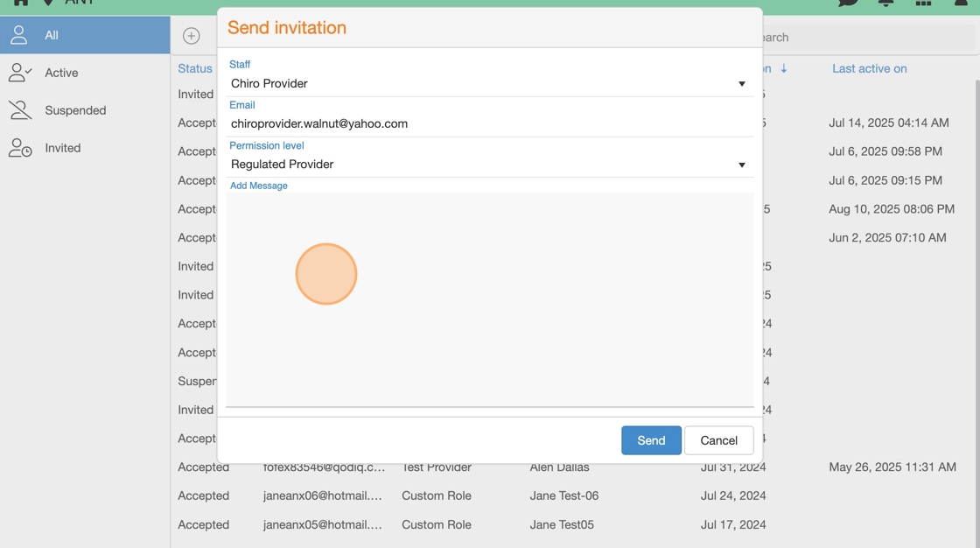Click the Invited user clock icon
The image size is (980, 548).
click(x=19, y=148)
